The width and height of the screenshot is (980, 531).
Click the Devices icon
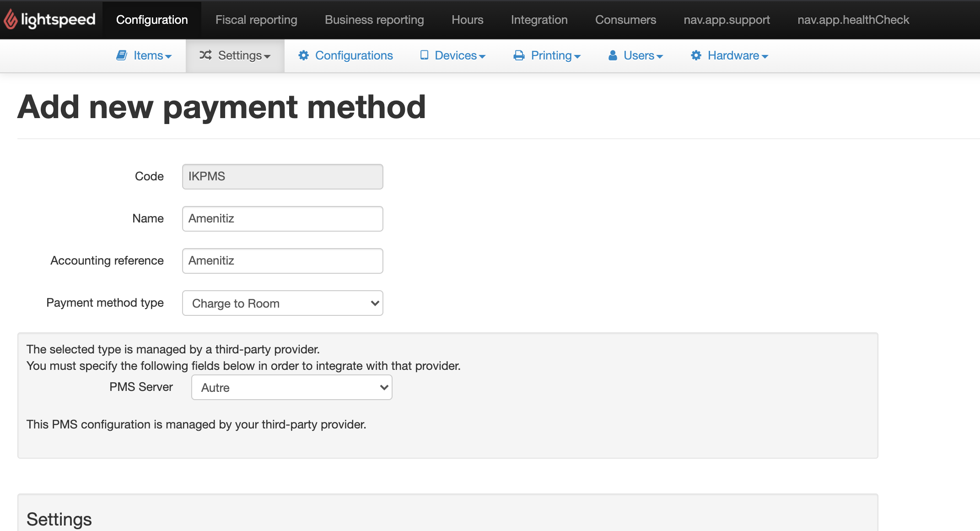424,55
